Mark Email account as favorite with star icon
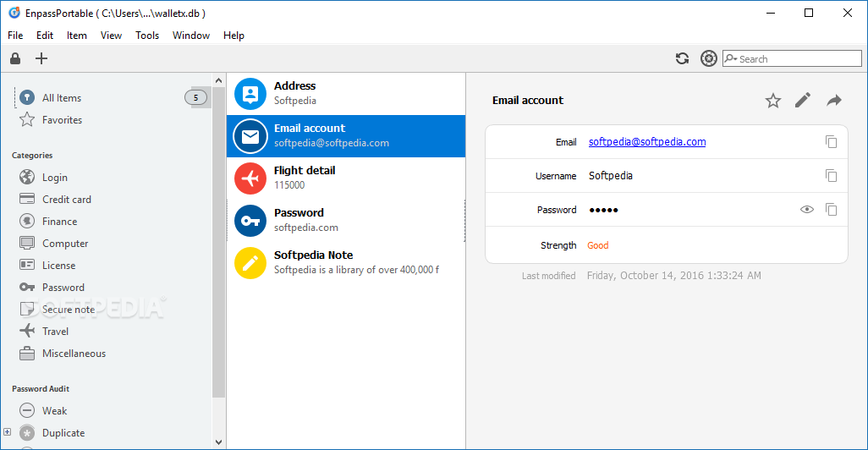The image size is (868, 450). (772, 100)
